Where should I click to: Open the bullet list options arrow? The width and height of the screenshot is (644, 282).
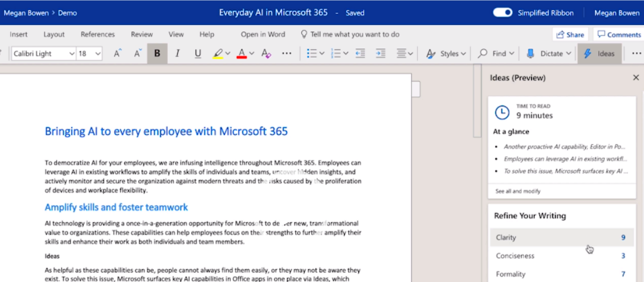tap(323, 54)
